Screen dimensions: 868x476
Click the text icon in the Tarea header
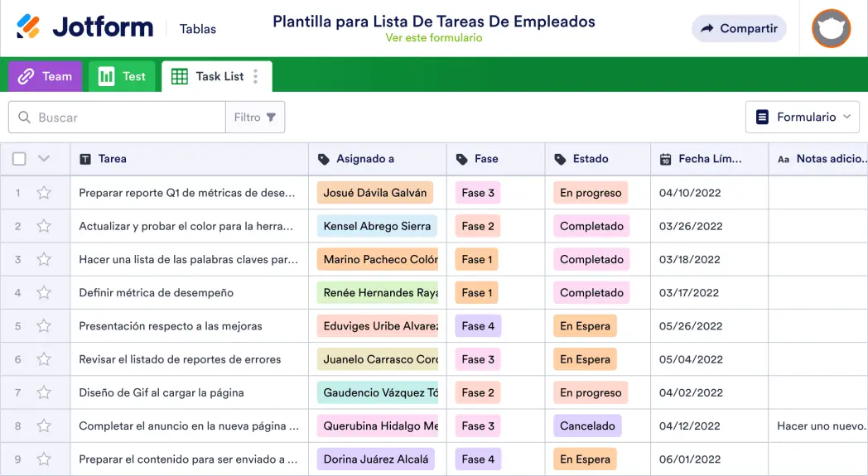pos(85,159)
